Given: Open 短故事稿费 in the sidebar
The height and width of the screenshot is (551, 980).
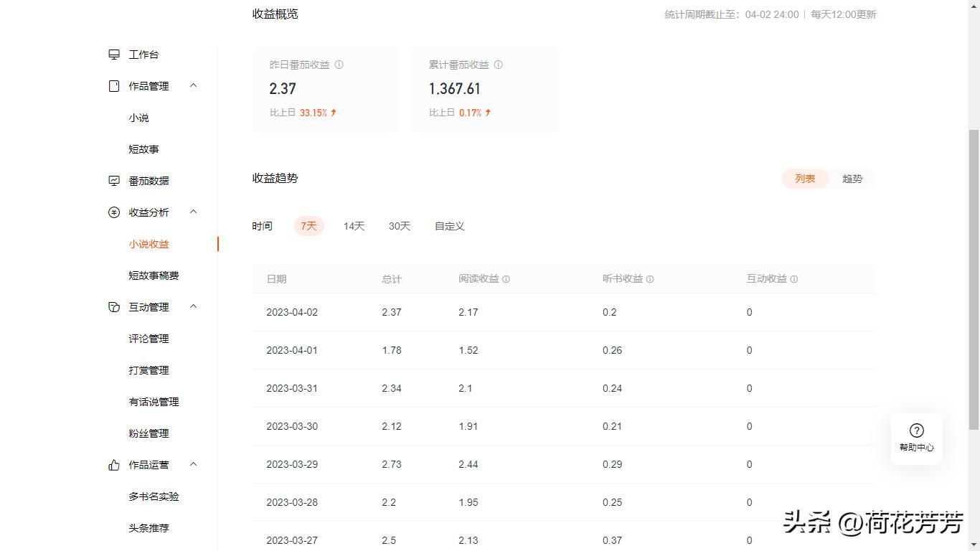Looking at the screenshot, I should [x=154, y=275].
